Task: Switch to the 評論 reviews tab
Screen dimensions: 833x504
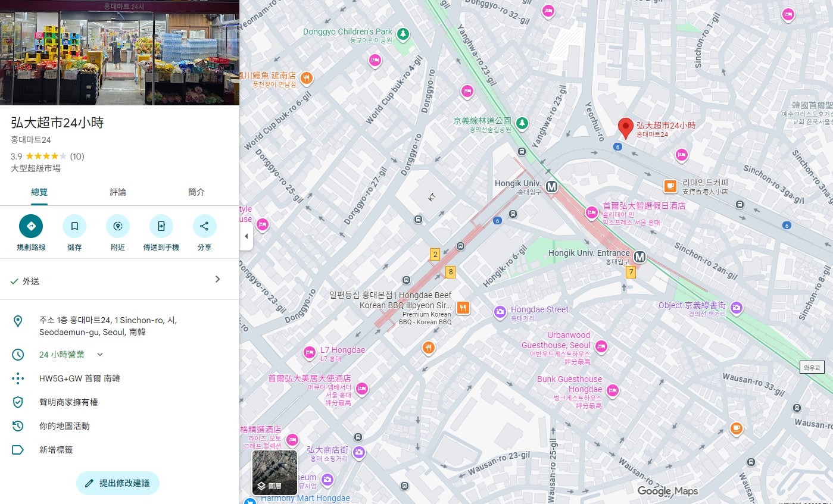Action: (118, 192)
